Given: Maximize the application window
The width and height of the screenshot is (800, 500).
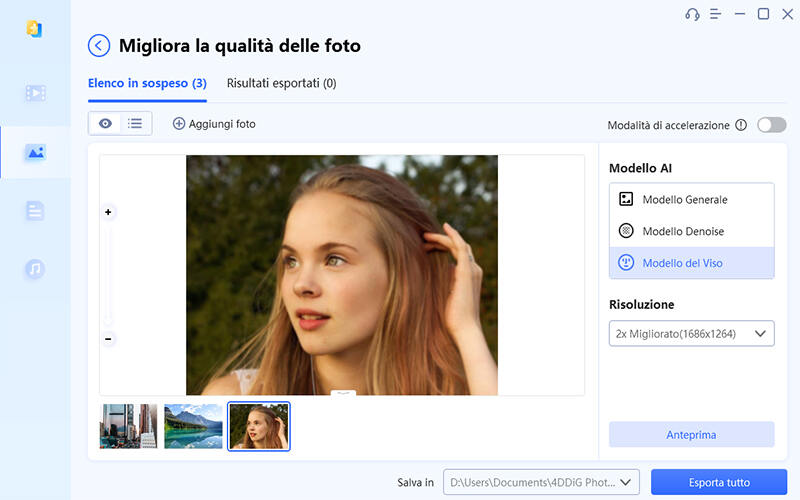Looking at the screenshot, I should click(x=763, y=14).
